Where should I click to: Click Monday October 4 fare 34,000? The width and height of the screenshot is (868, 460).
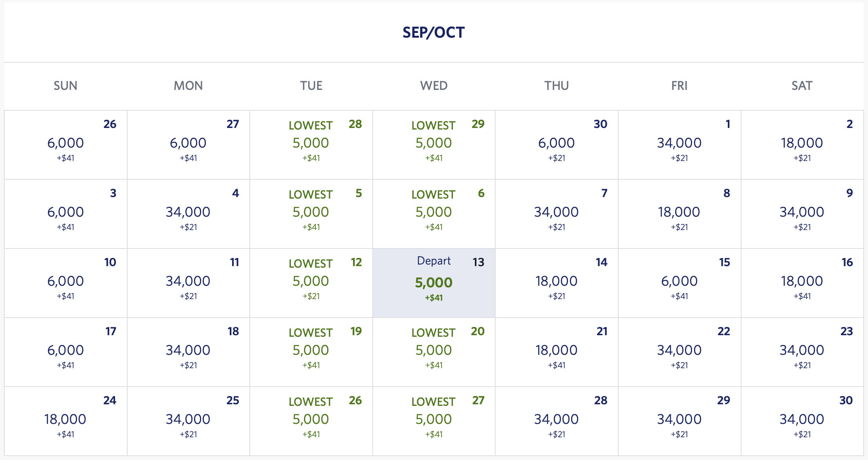click(x=188, y=214)
